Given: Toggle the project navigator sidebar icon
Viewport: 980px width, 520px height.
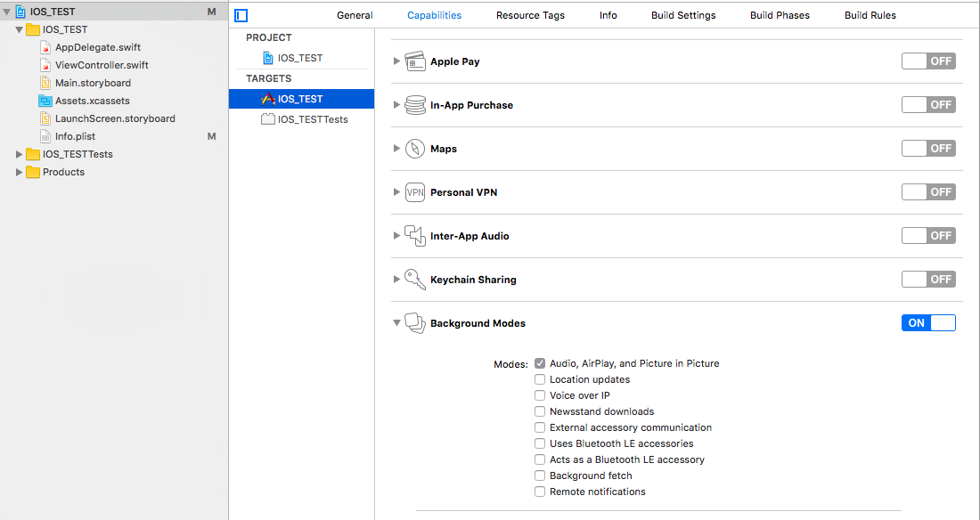Looking at the screenshot, I should tap(241, 15).
